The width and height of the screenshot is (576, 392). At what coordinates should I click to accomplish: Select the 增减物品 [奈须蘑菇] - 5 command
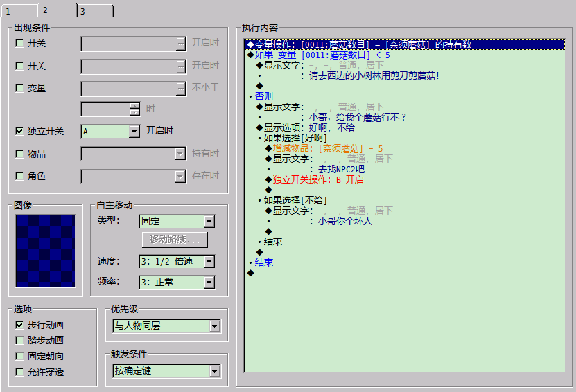pyautogui.click(x=405, y=149)
